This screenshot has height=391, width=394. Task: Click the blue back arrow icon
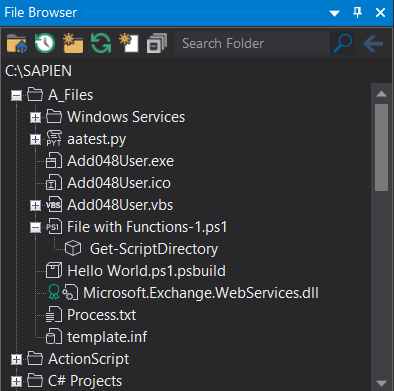click(373, 44)
